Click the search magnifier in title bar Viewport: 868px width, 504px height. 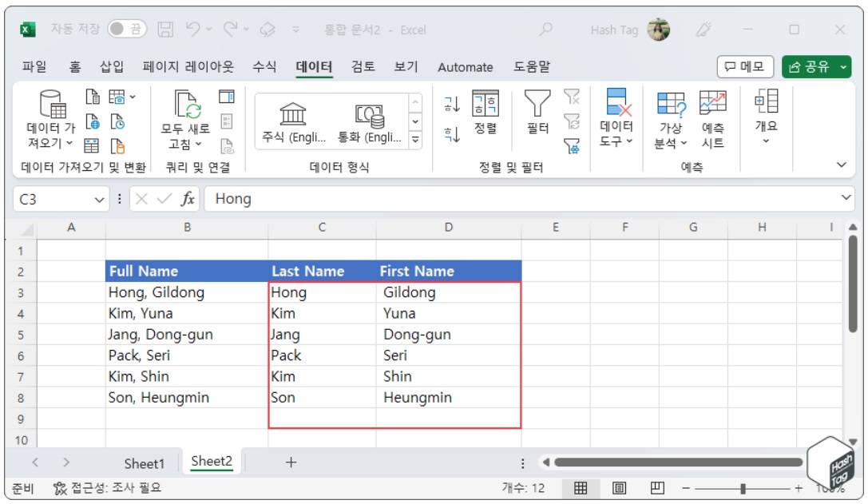click(546, 29)
